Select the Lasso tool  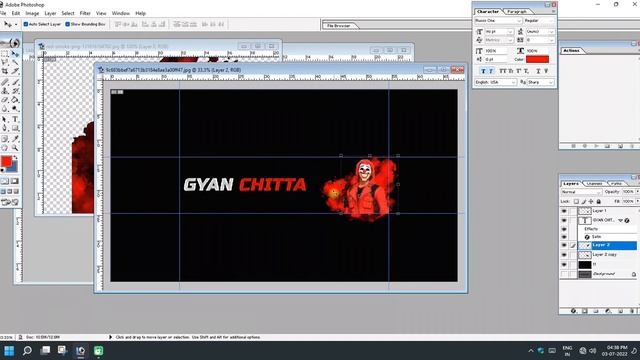5,62
